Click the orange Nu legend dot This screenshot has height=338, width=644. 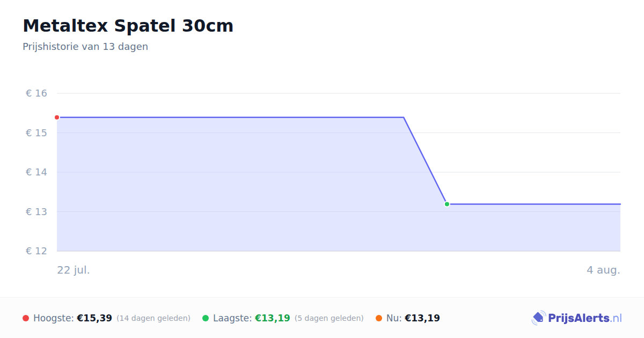[379, 318]
